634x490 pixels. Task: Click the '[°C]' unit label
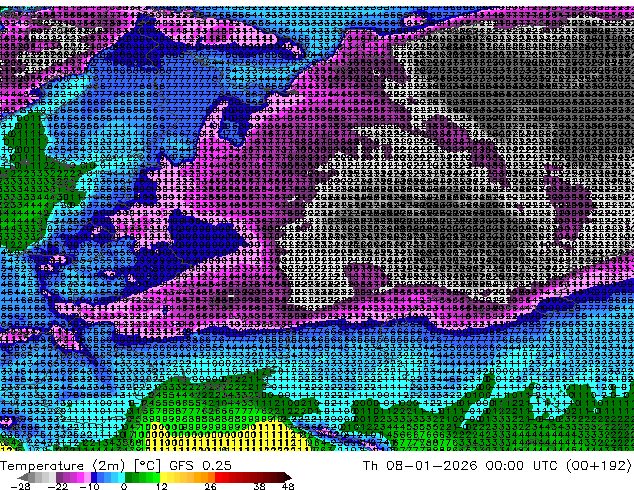tap(147, 466)
